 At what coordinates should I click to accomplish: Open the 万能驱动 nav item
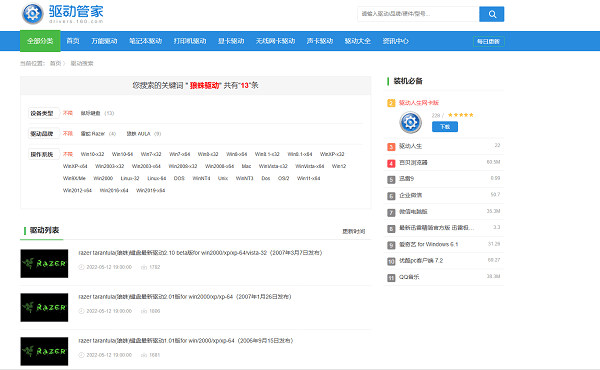pos(104,41)
